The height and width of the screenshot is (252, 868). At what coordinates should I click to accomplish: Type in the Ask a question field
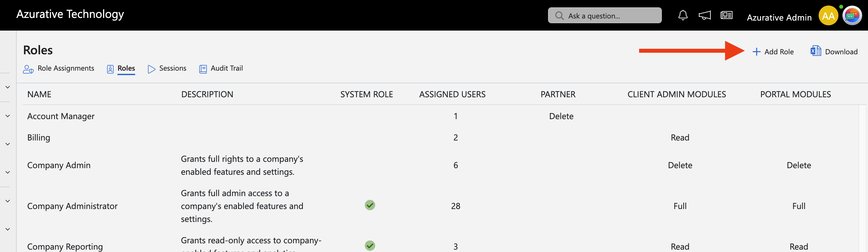pos(605,16)
